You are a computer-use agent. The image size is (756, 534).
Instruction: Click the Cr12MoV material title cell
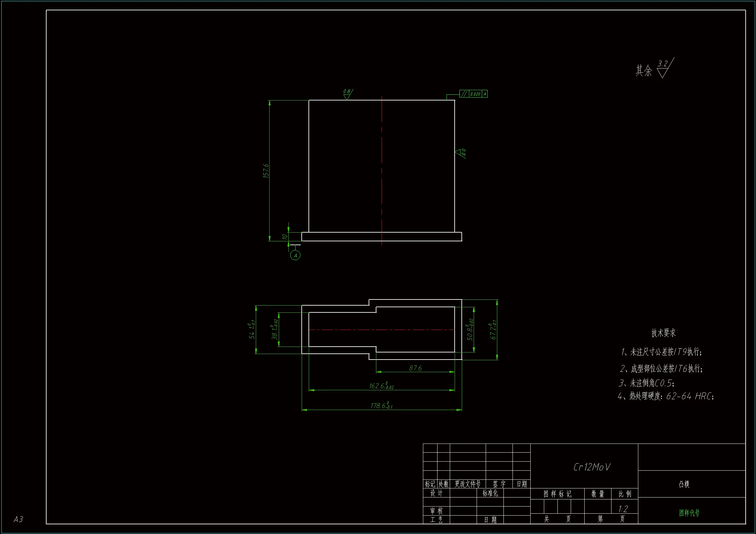click(x=592, y=467)
